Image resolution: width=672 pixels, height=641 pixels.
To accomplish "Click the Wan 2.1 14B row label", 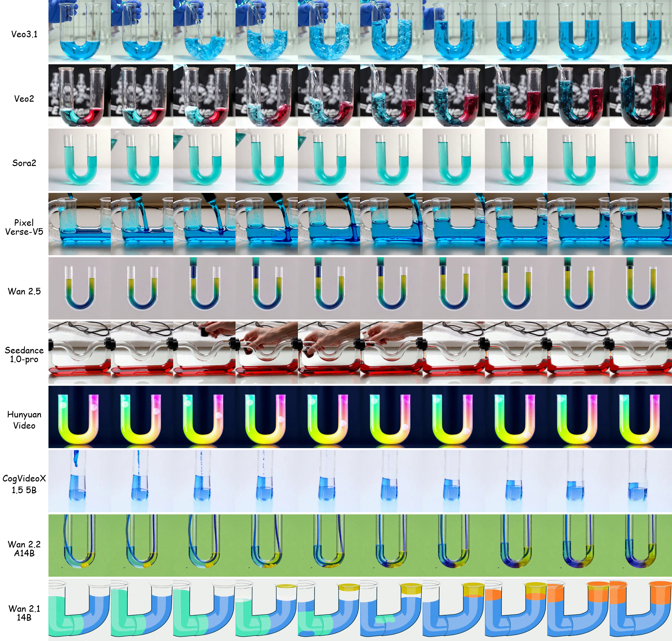I will [24, 613].
